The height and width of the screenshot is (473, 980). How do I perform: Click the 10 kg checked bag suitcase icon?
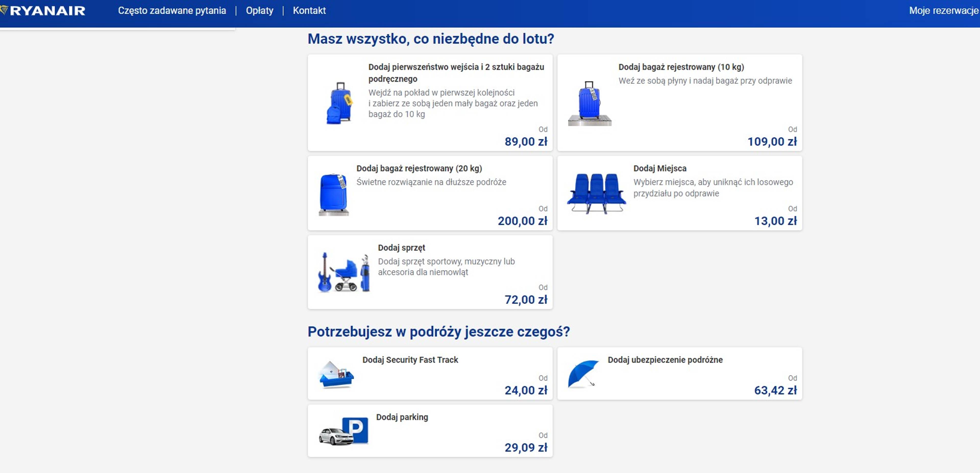click(590, 103)
